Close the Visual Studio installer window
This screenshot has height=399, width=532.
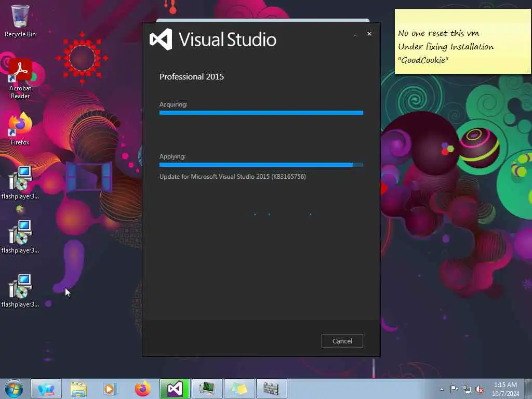click(x=369, y=34)
